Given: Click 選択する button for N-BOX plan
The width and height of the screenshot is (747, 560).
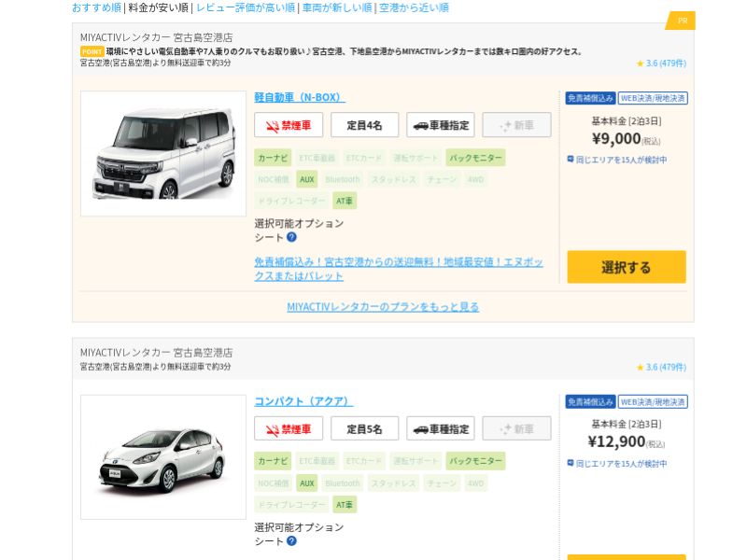Looking at the screenshot, I should tap(627, 267).
